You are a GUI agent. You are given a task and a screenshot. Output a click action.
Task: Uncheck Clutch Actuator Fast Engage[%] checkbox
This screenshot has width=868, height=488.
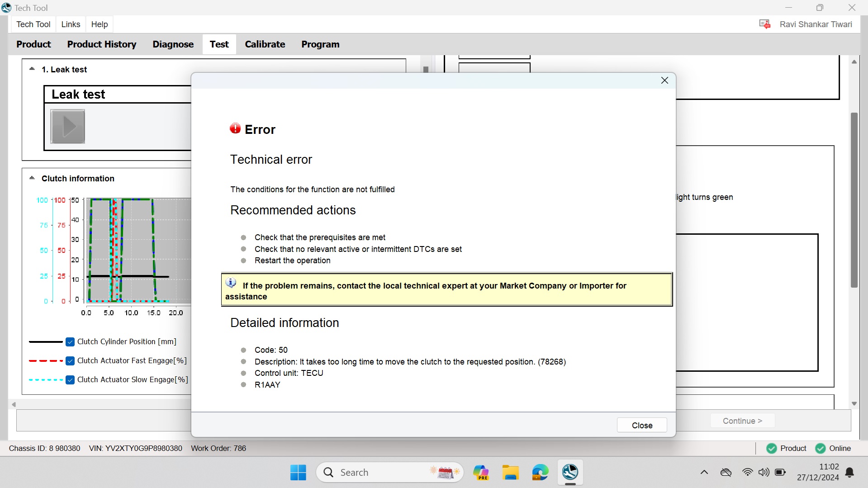pyautogui.click(x=70, y=361)
